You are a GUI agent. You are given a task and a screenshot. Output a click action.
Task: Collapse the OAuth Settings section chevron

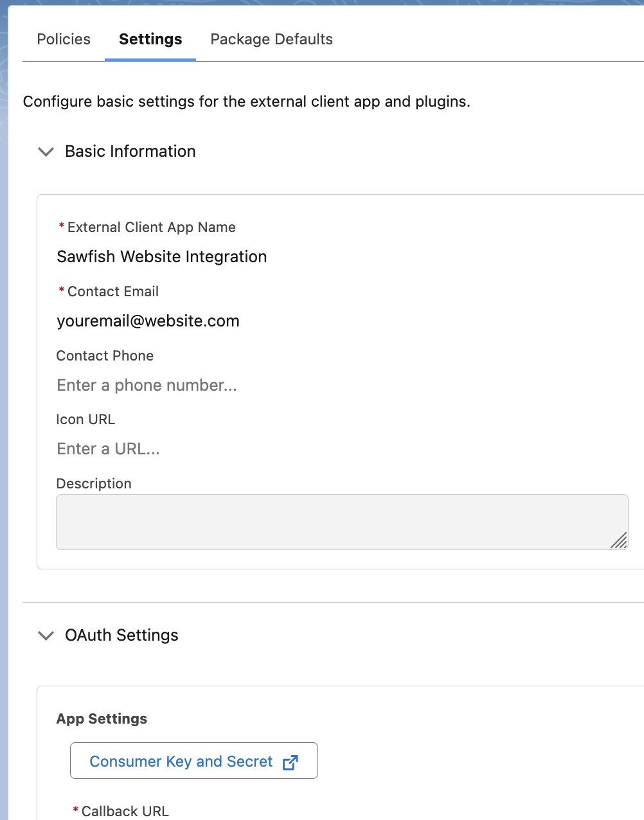[46, 636]
